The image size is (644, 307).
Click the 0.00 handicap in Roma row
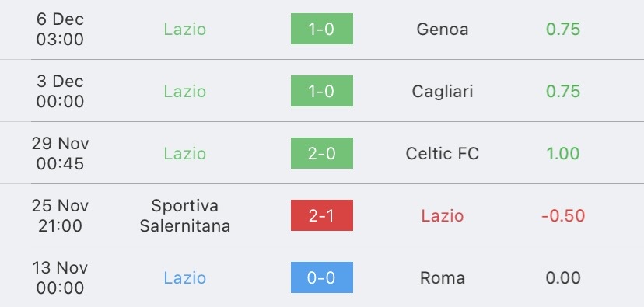(x=563, y=278)
